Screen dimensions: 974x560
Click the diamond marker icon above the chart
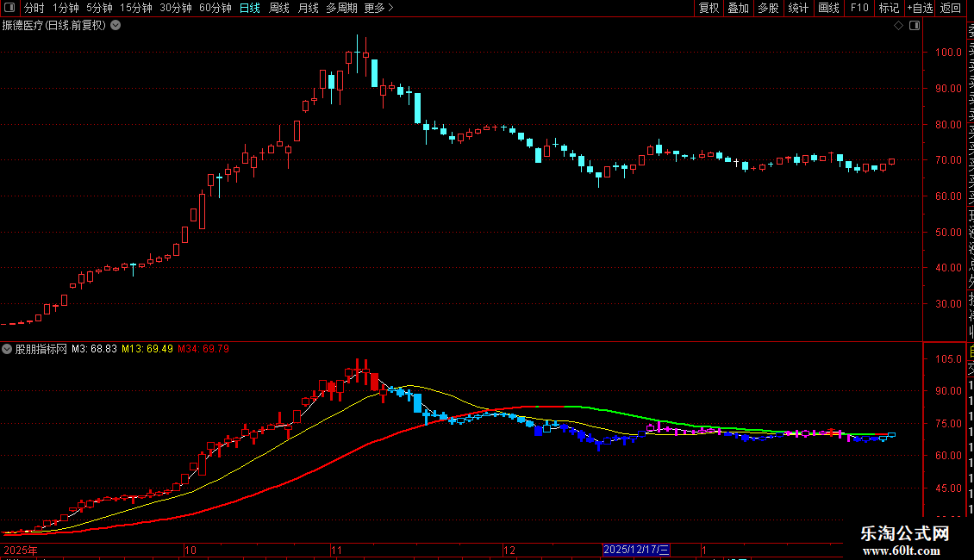[x=898, y=26]
